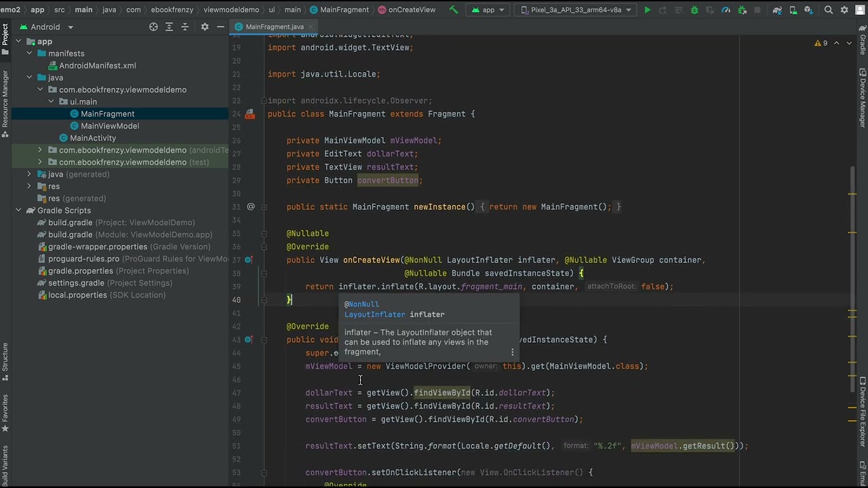This screenshot has width=868, height=488.
Task: Expand the androidTest package node
Action: point(40,150)
